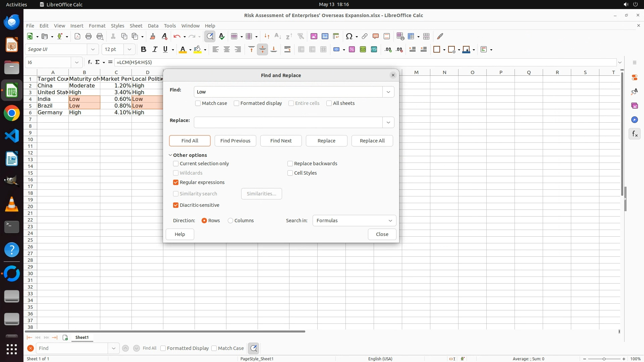Open the Search in Formulas dropdown
Screen dimensions: 644x362
354,221
